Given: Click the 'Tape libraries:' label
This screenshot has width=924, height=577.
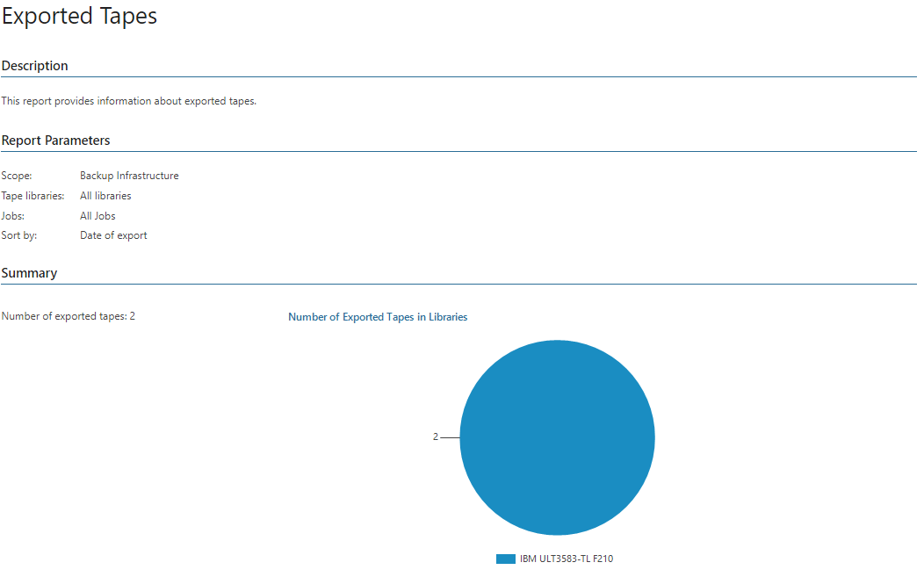Looking at the screenshot, I should tap(32, 196).
